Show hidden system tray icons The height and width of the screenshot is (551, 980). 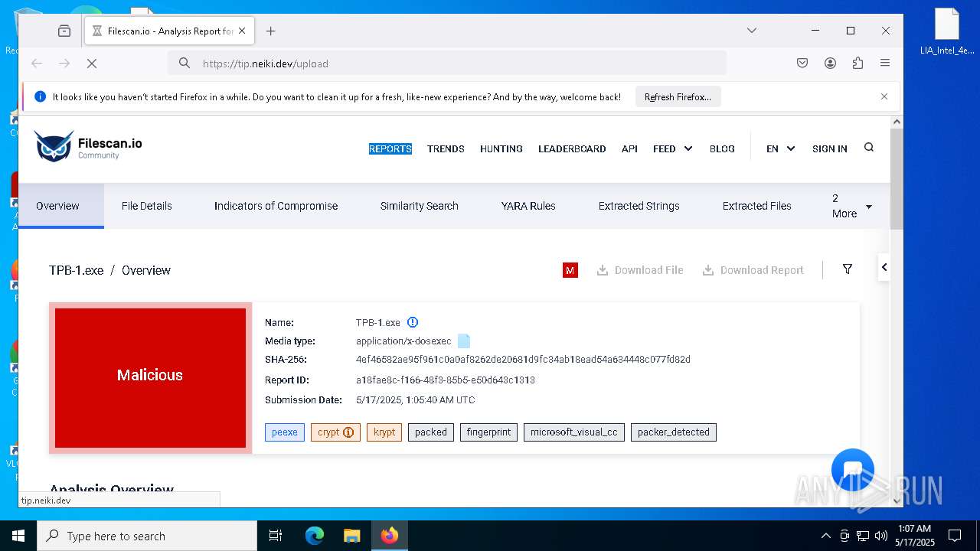point(825,536)
